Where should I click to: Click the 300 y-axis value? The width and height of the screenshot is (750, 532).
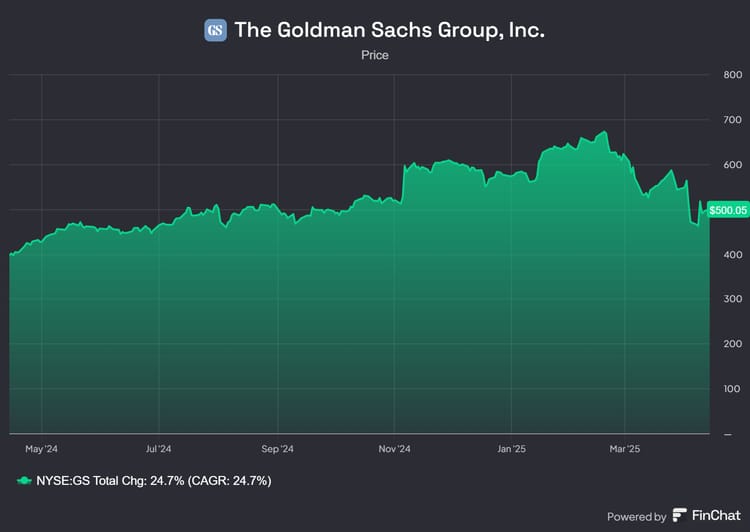click(x=731, y=299)
